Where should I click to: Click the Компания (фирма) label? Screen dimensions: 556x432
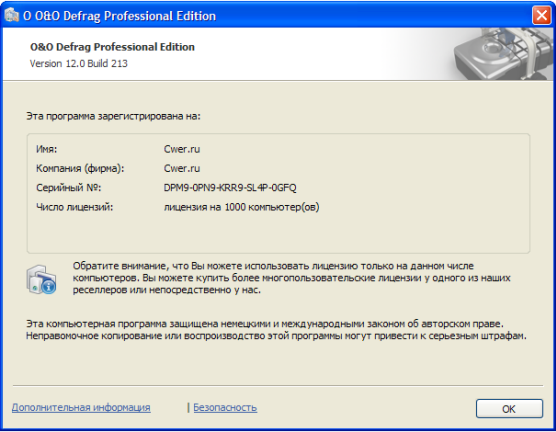click(x=80, y=168)
